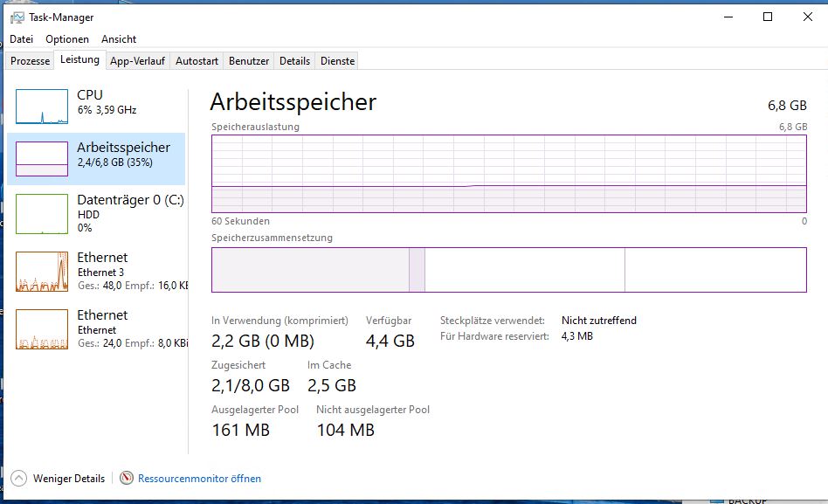Viewport: 828px width, 504px height.
Task: Select the CPU mini graph thumbnail
Action: [x=42, y=107]
